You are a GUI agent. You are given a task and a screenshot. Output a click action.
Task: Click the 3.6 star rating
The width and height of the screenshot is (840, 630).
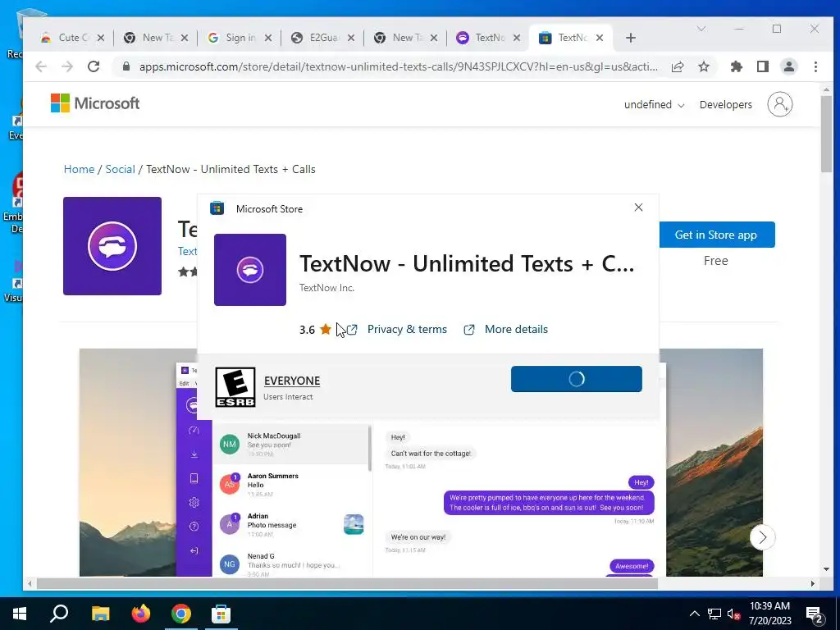point(315,330)
